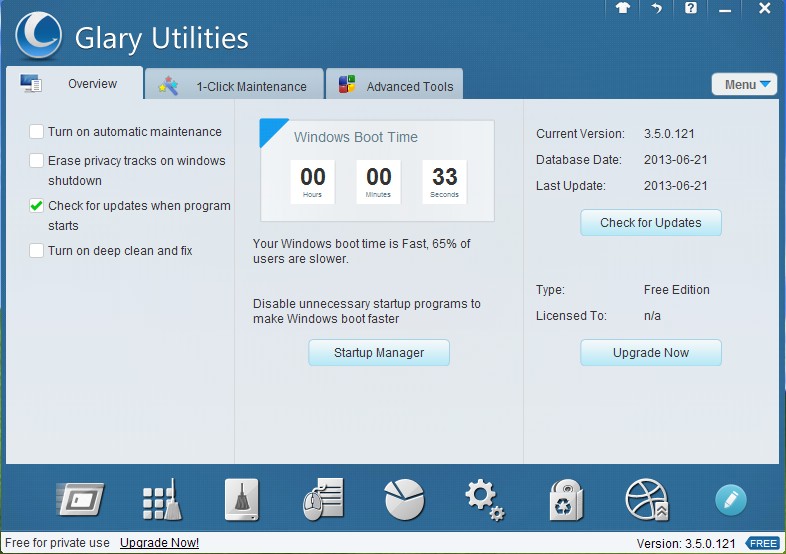Open the browser assistant globe icon
This screenshot has height=554, width=786.
point(647,498)
